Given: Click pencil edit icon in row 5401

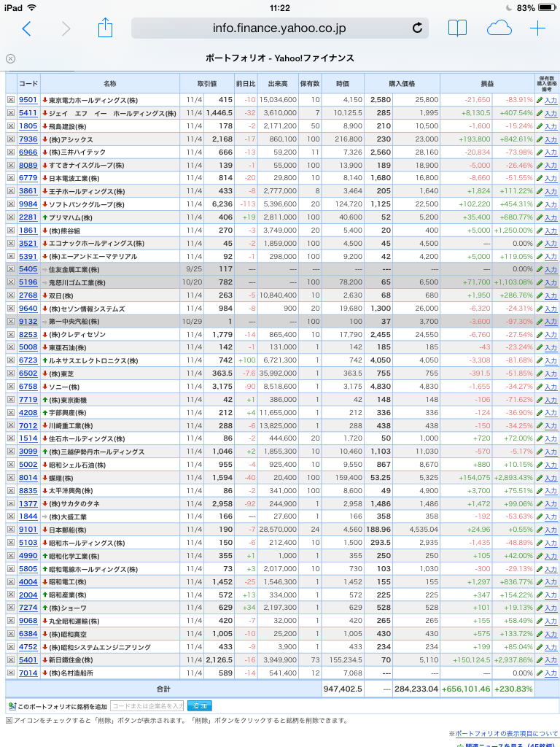Looking at the screenshot, I should [540, 659].
